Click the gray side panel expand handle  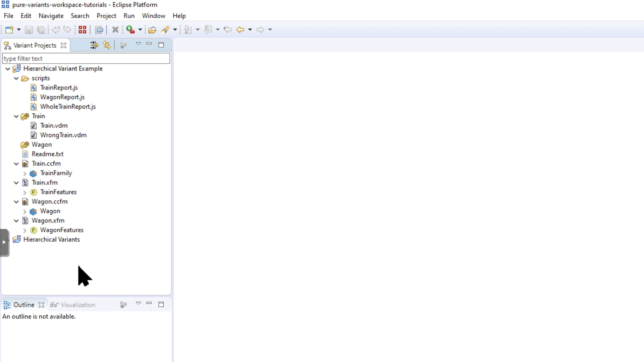pos(4,242)
